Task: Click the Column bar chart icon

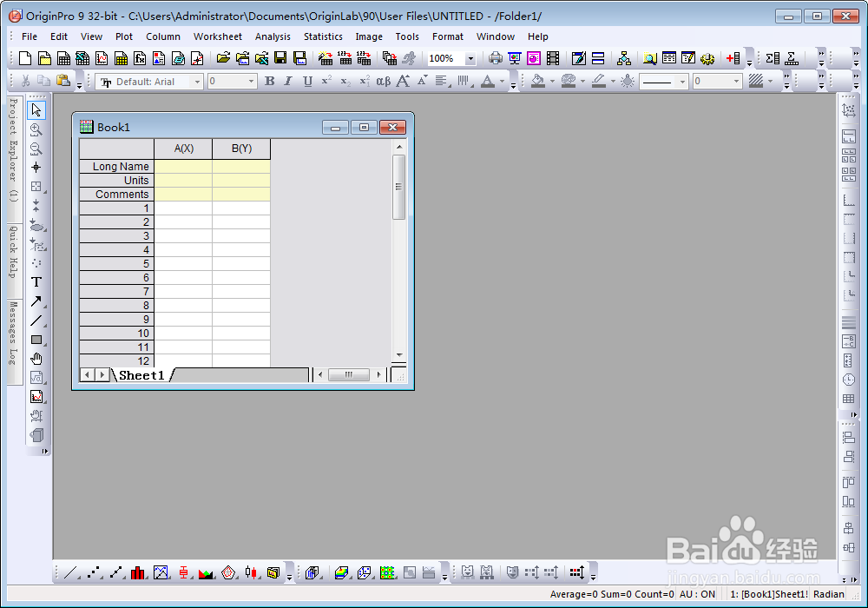Action: [137, 572]
